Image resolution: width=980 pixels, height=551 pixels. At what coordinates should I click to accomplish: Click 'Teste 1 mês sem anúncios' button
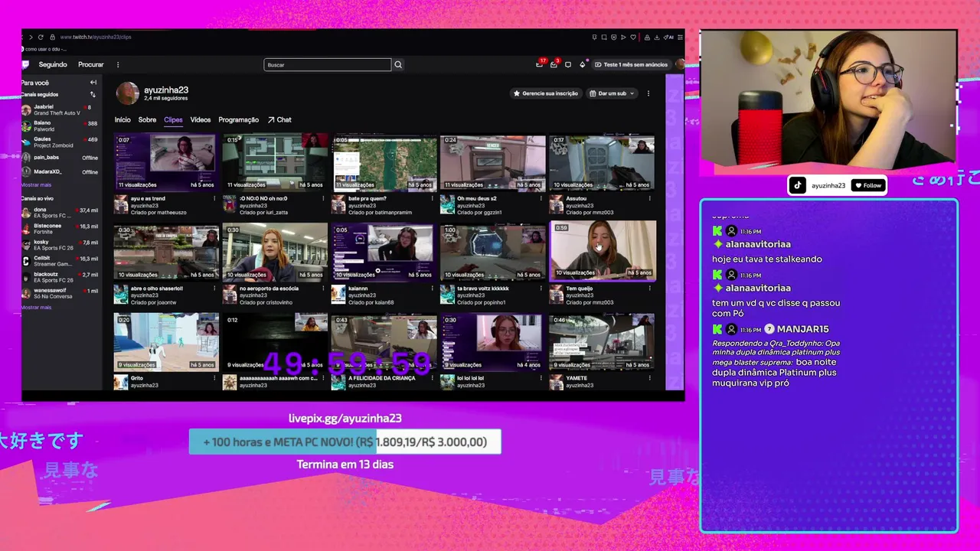click(632, 65)
